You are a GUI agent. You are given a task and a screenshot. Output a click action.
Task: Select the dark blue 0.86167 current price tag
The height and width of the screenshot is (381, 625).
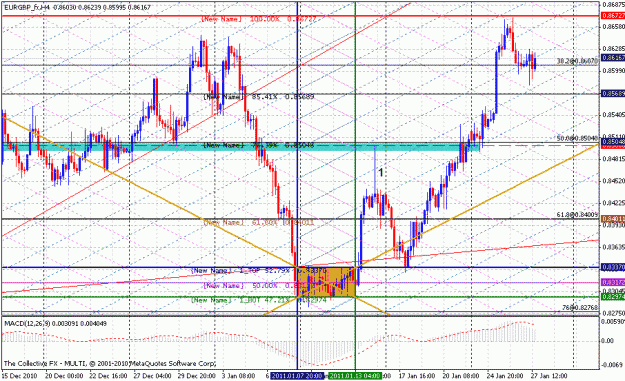(x=613, y=58)
